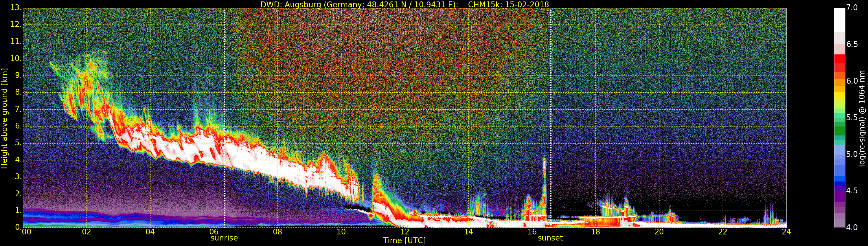Click the 12 hour tick on time axis
Screen dimensions: 868x246
(x=405, y=232)
